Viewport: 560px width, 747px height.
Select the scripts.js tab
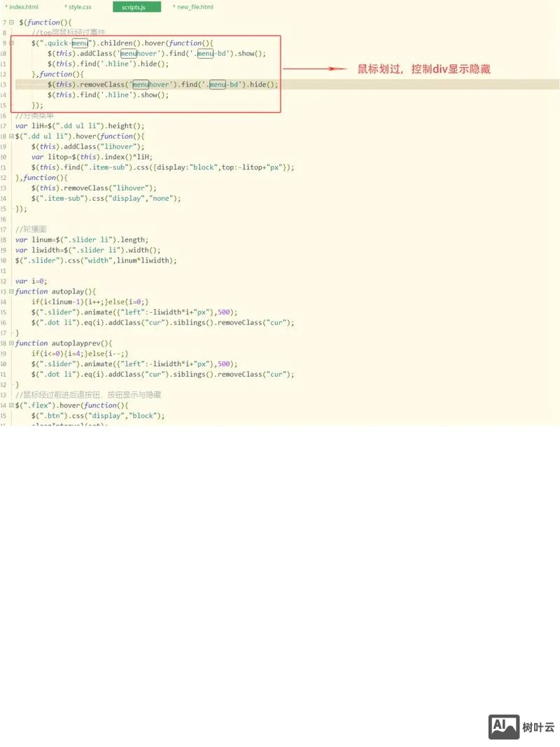[x=136, y=7]
